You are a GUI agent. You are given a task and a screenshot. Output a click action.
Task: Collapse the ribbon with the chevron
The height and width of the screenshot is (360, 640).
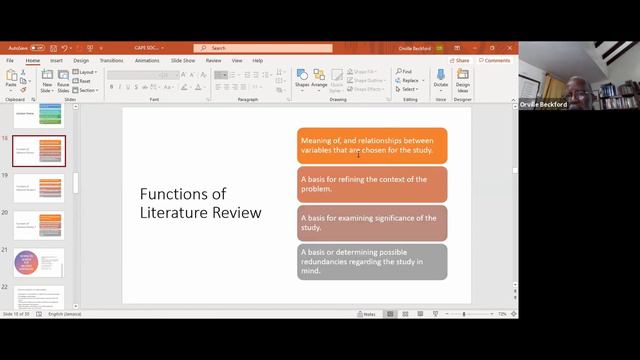(x=513, y=100)
